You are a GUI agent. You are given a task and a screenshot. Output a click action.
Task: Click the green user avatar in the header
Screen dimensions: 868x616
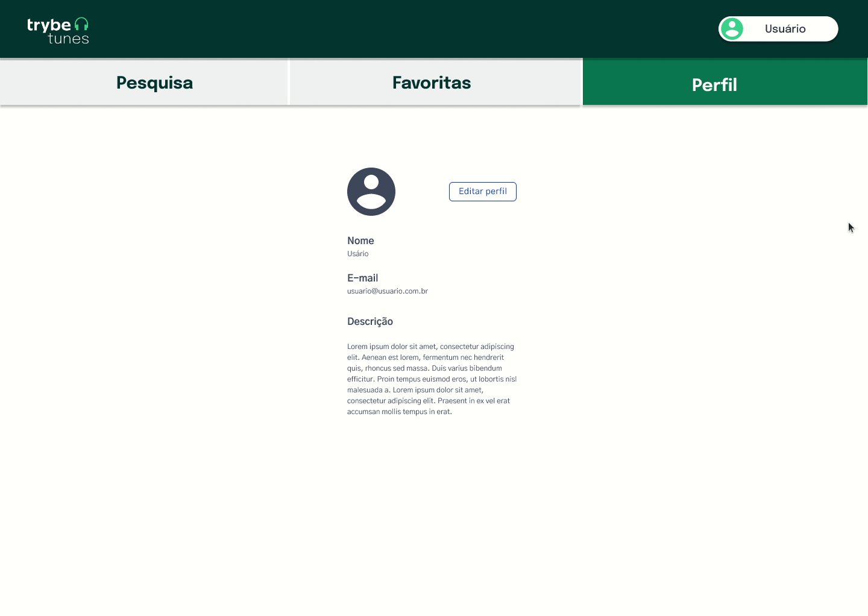(732, 28)
